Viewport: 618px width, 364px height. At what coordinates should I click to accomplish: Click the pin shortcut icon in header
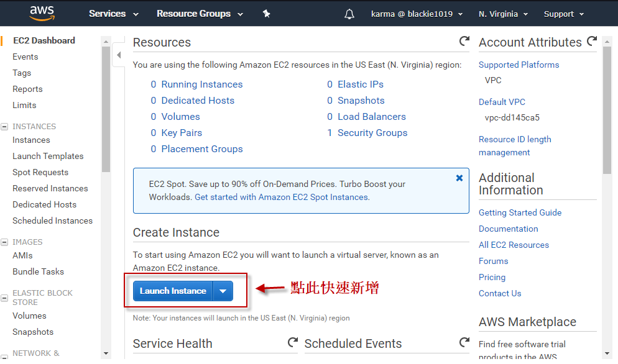(266, 14)
